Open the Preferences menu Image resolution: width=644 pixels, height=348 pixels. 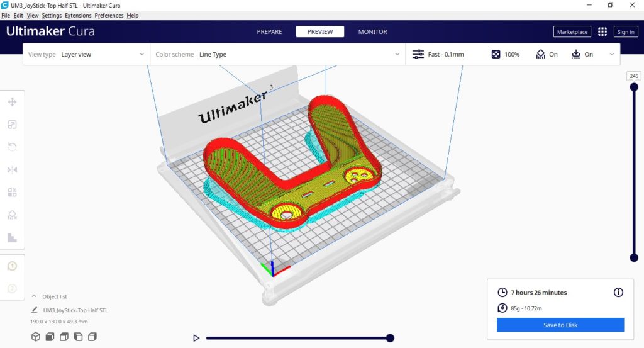tap(109, 16)
